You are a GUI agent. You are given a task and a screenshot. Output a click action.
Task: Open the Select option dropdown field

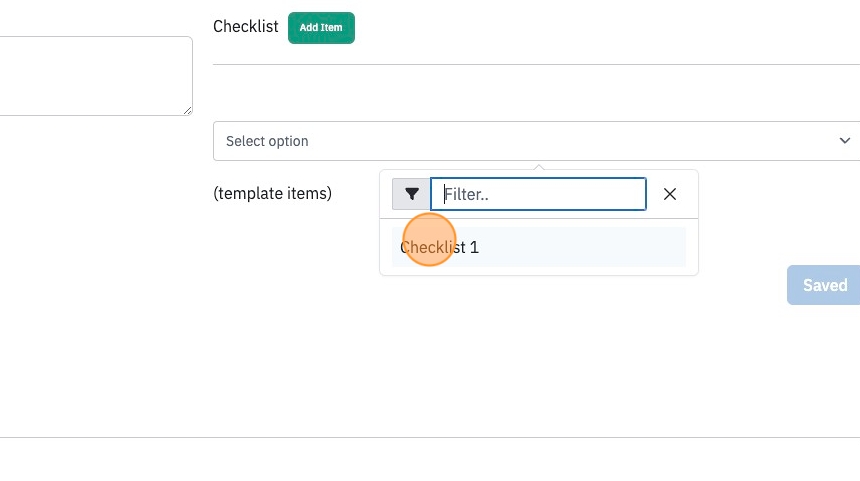(536, 141)
